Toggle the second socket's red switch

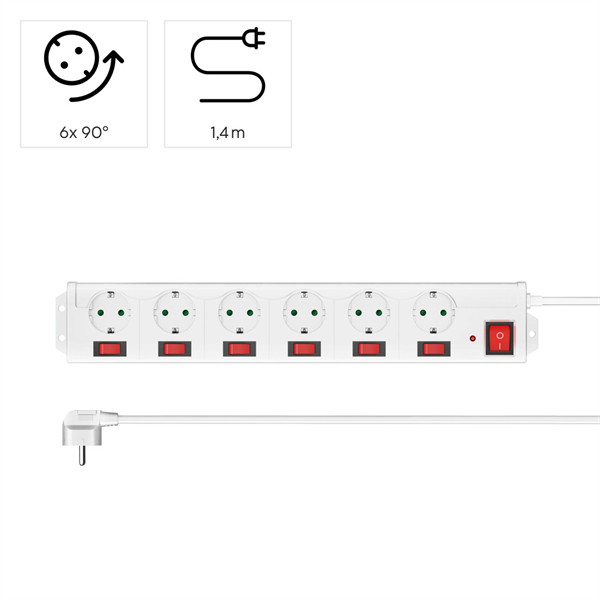tap(175, 349)
